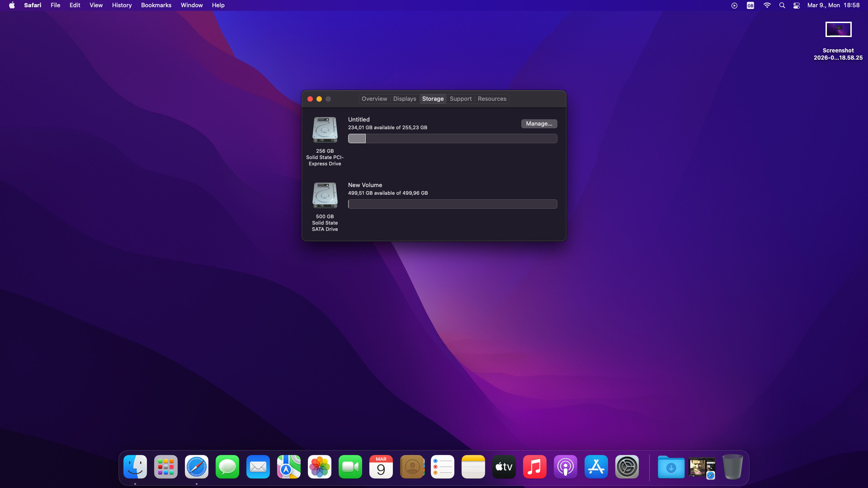
Task: Open the Mail app
Action: [258, 467]
